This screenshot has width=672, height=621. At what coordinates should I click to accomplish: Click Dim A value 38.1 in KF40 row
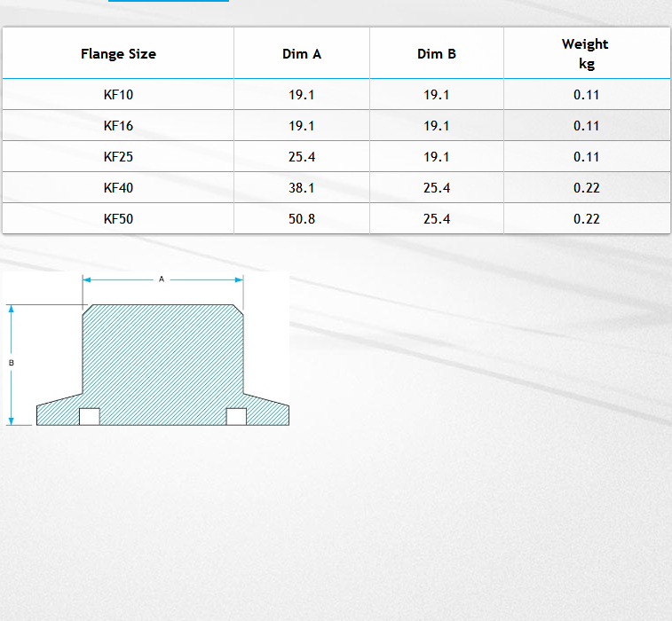click(x=302, y=187)
